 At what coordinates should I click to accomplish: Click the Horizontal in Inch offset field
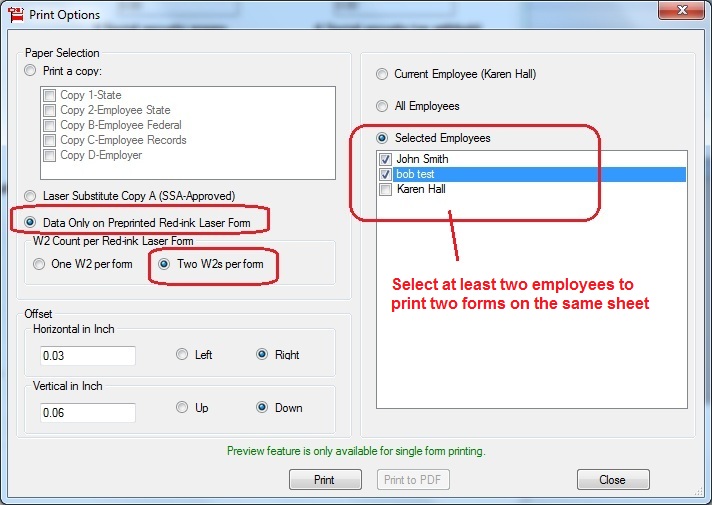point(86,356)
